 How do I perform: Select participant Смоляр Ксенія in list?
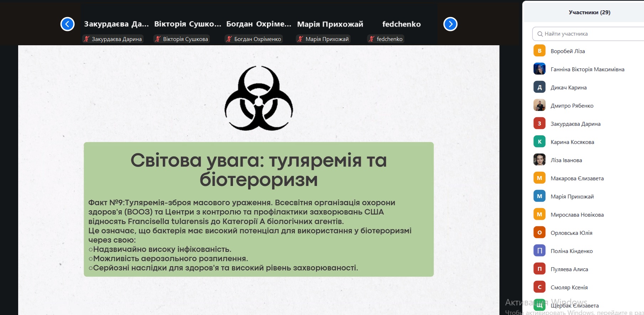click(x=569, y=287)
